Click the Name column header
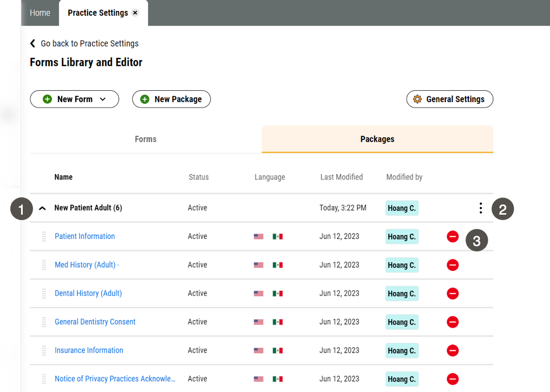Viewport: 550px width, 392px height. tap(63, 177)
